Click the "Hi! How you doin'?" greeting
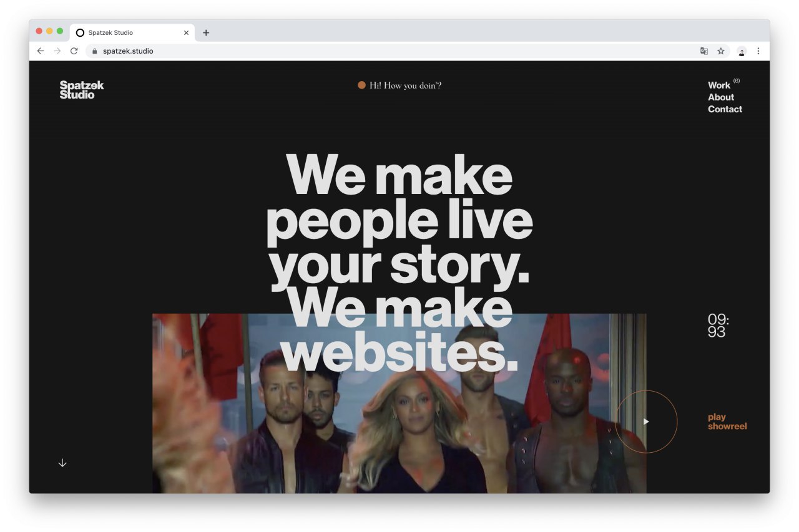 [x=405, y=85]
